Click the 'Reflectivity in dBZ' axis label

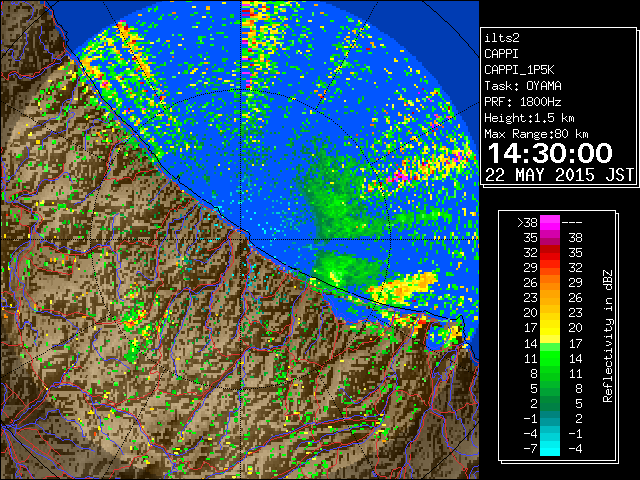tap(608, 336)
